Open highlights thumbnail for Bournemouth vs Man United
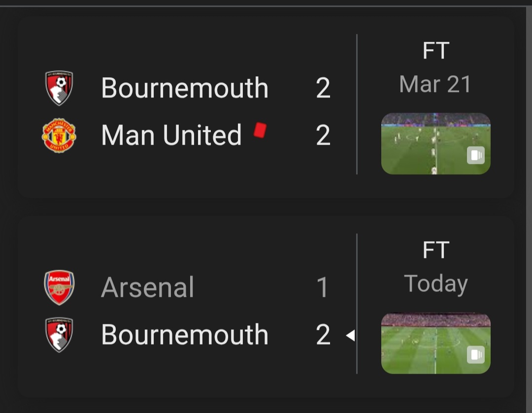The width and height of the screenshot is (532, 413). (x=435, y=144)
